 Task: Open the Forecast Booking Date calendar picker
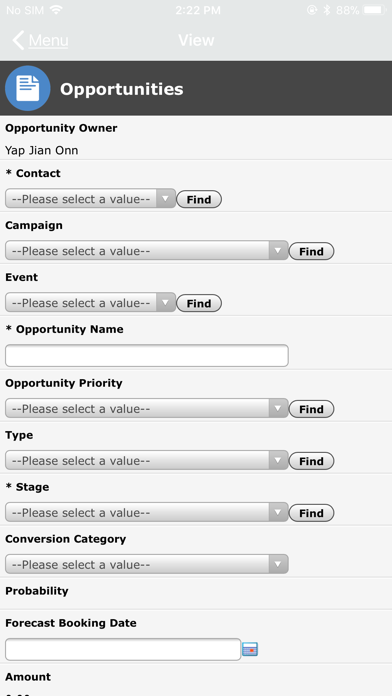tap(250, 649)
